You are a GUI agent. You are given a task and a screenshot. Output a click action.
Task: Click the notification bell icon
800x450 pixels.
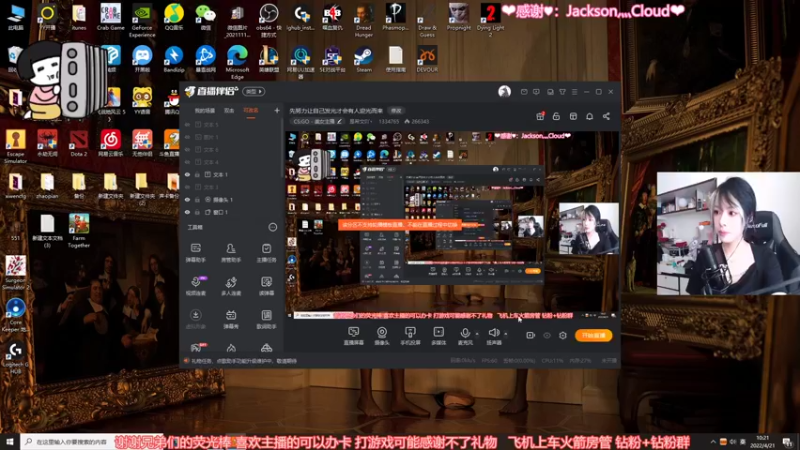[589, 116]
